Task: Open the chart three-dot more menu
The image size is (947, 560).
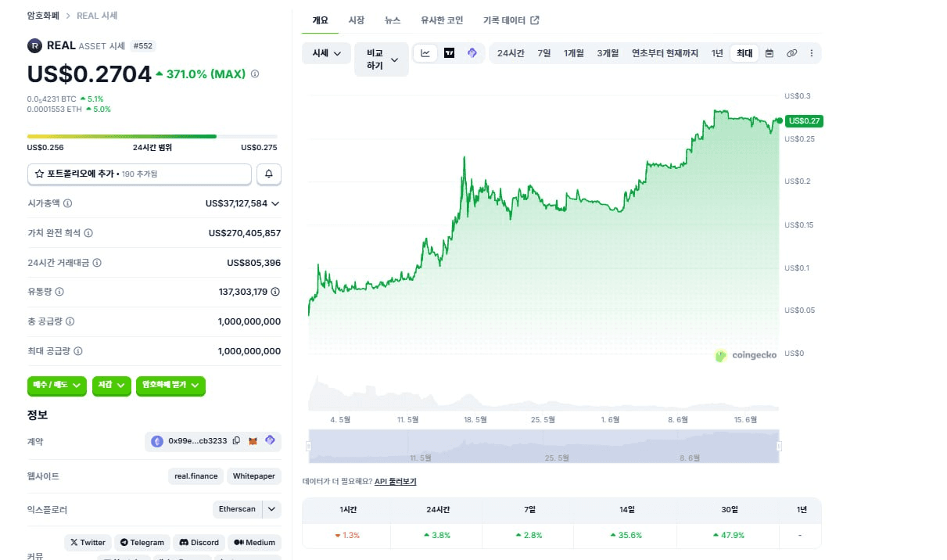Action: tap(811, 53)
